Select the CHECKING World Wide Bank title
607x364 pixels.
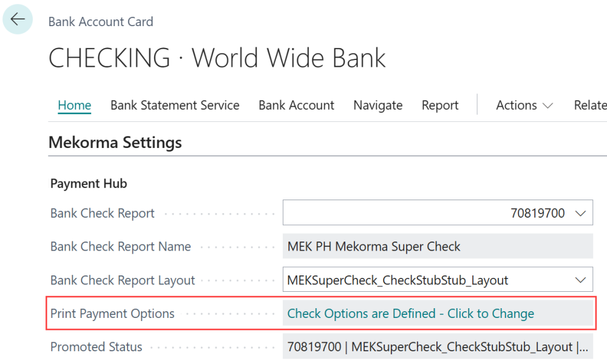(217, 58)
